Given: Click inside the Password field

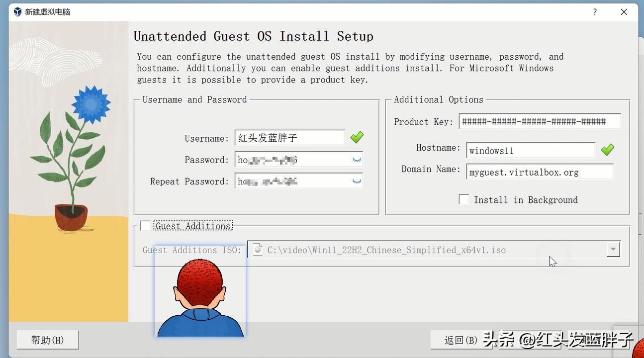Looking at the screenshot, I should click(298, 160).
